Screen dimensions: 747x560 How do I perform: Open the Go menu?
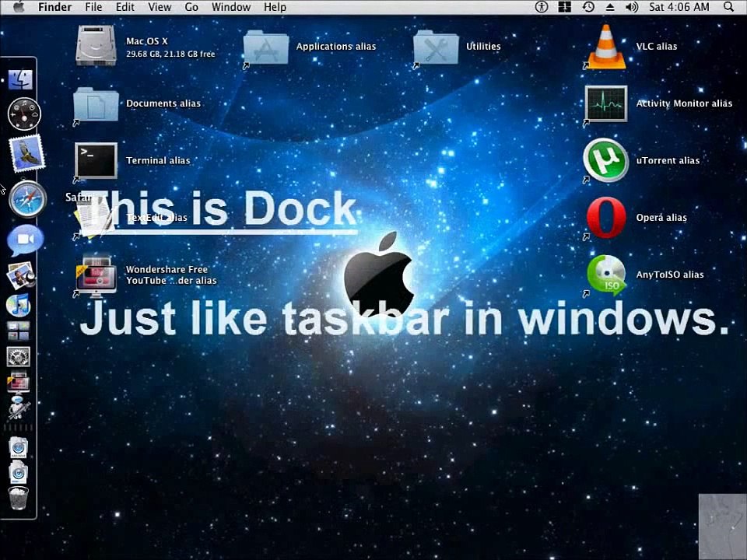pyautogui.click(x=191, y=7)
